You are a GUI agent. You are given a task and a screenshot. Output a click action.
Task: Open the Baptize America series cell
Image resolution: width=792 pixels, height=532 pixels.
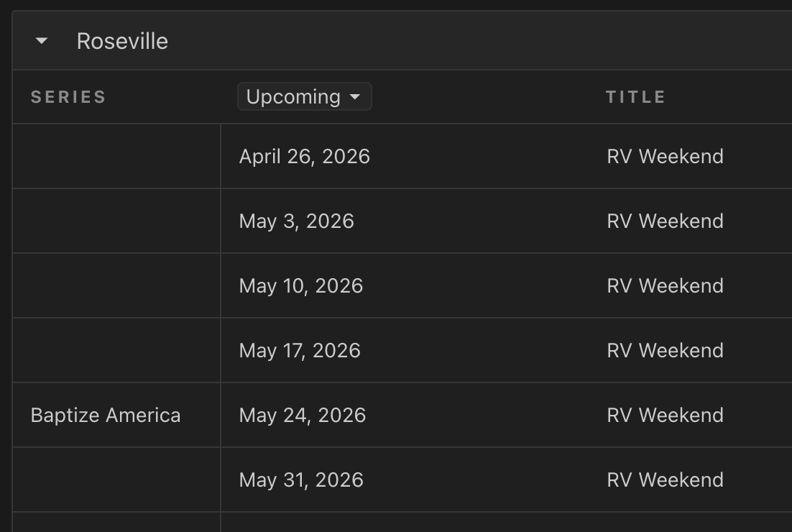[106, 415]
